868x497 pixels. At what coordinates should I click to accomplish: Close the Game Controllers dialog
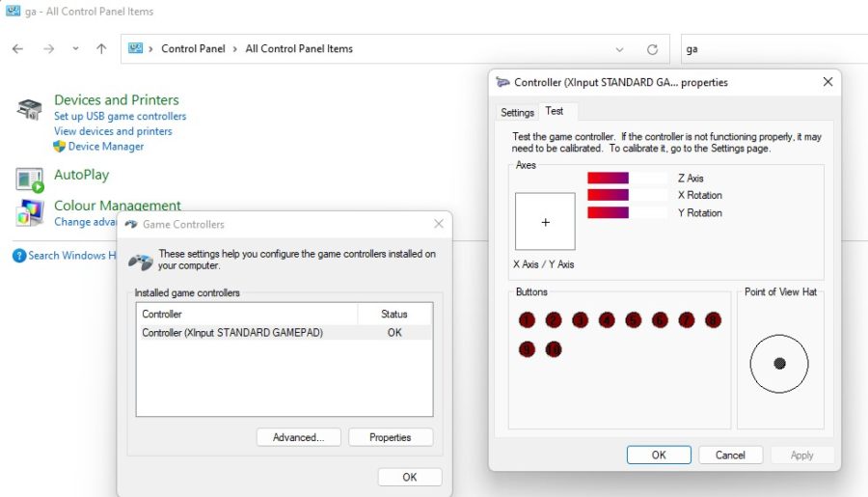point(439,224)
